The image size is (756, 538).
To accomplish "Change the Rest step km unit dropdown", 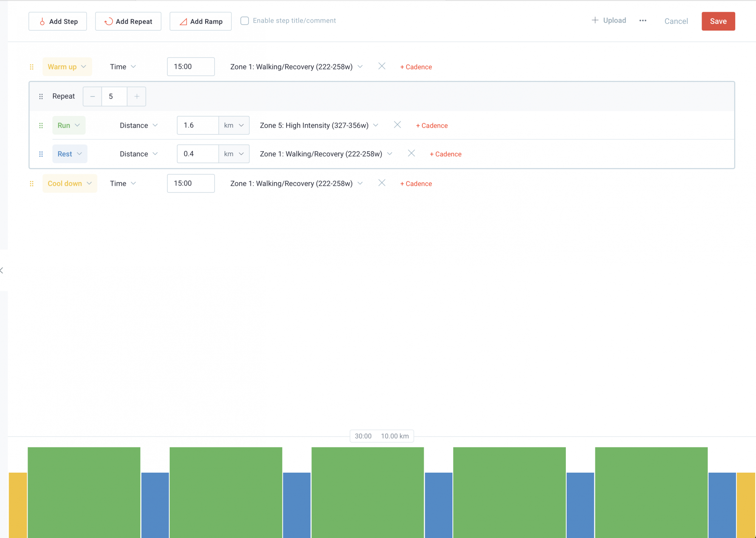I will 234,154.
